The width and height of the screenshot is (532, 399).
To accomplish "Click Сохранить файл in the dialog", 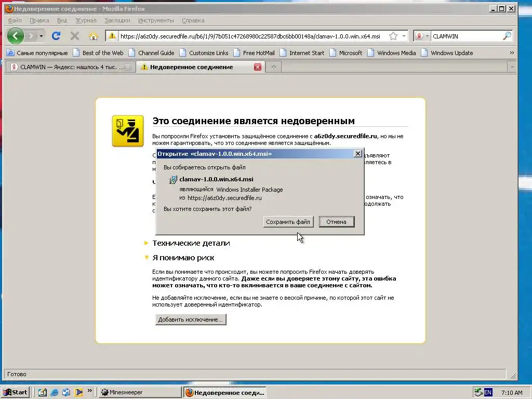I will (x=288, y=222).
